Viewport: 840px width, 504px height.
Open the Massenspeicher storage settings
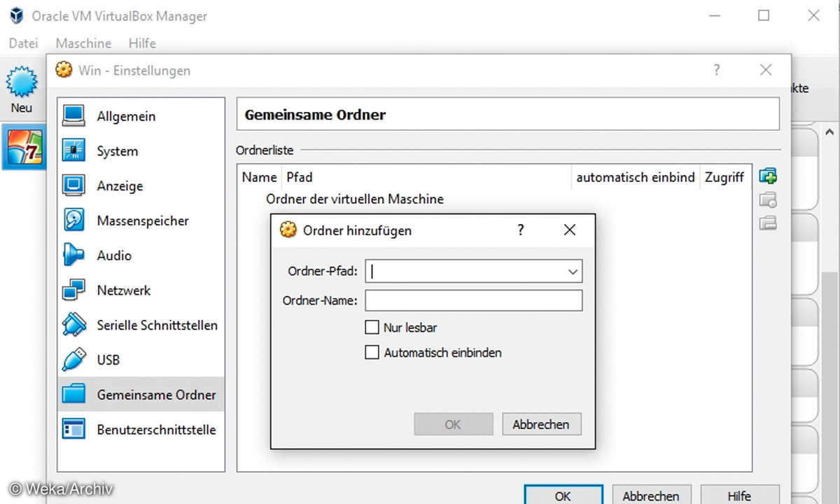pos(141,221)
